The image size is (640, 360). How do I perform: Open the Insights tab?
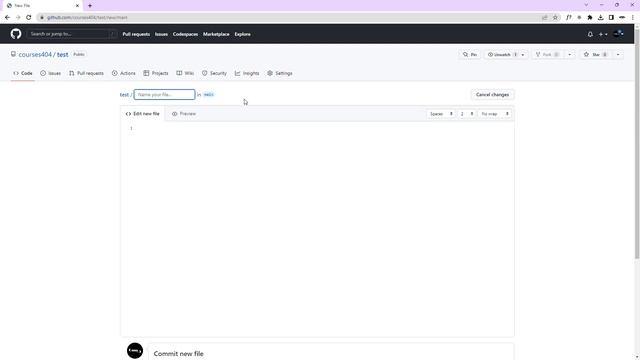(x=247, y=73)
